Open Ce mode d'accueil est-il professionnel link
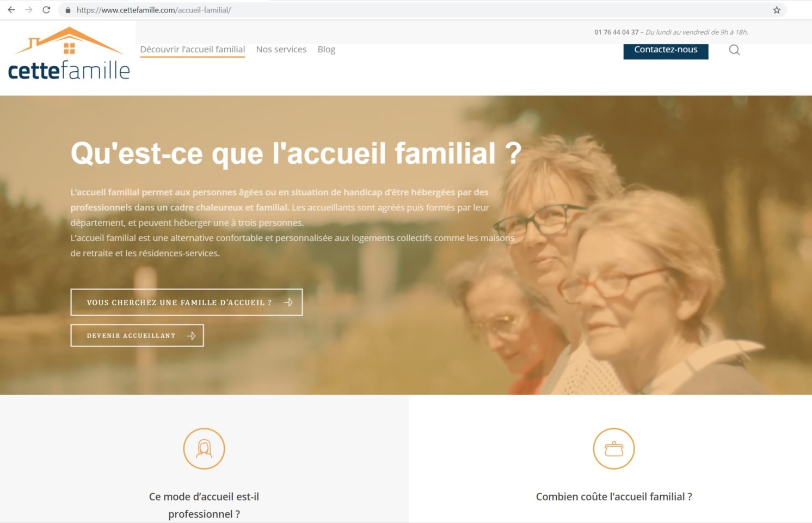 pyautogui.click(x=204, y=505)
